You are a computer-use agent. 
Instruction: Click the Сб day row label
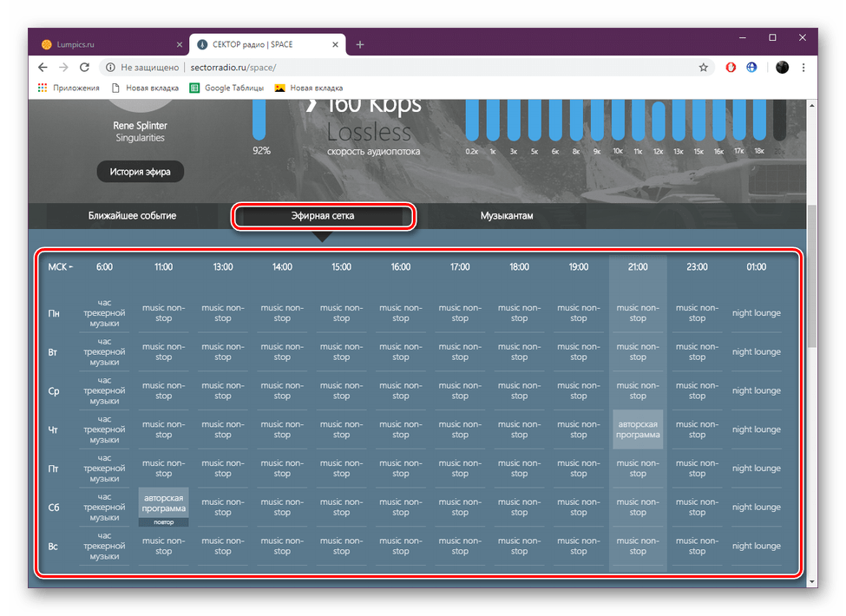[54, 508]
